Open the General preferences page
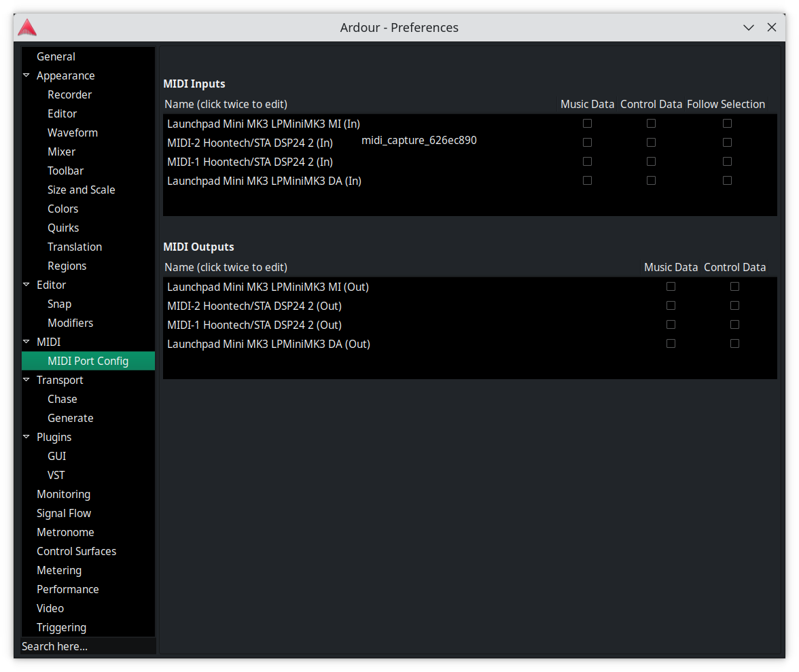Image resolution: width=799 pixels, height=672 pixels. 56,57
